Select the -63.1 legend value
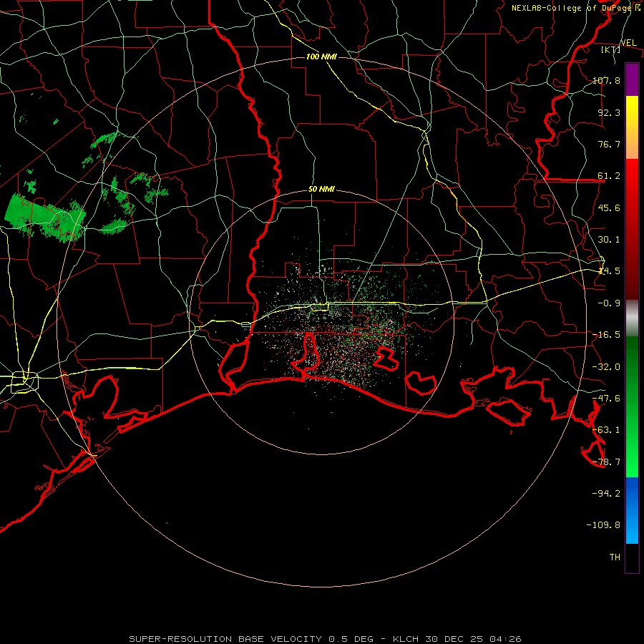 606,430
